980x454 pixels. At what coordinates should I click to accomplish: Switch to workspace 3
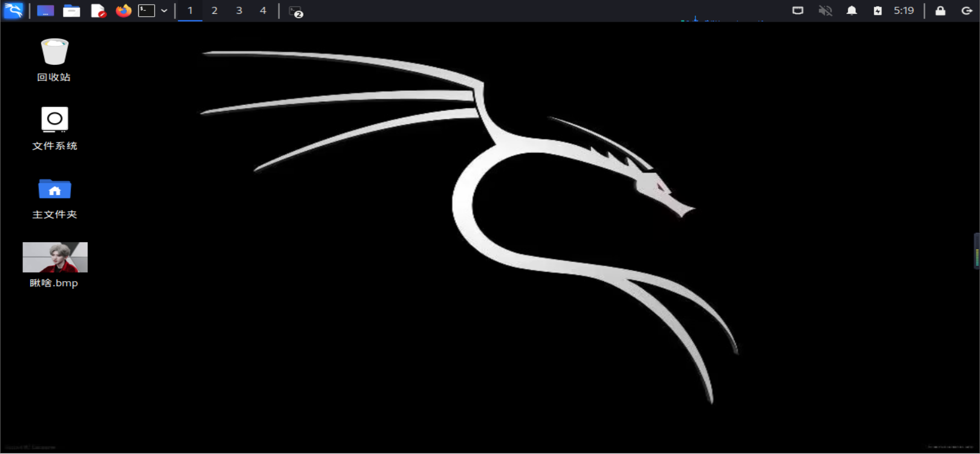pos(239,11)
